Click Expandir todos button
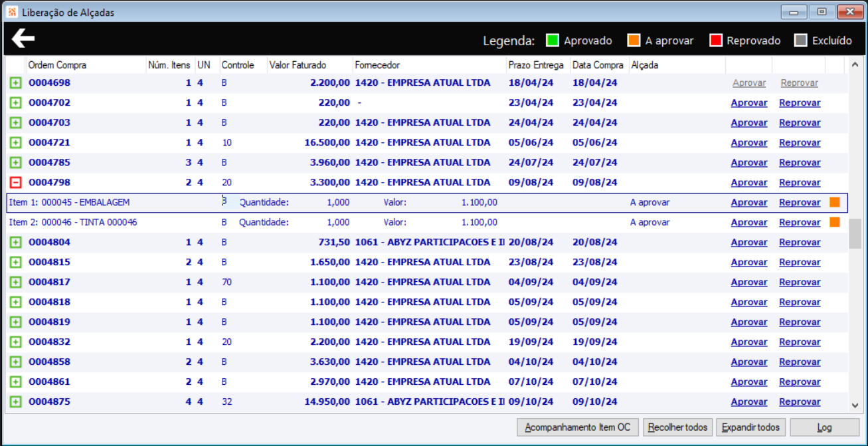 pyautogui.click(x=751, y=427)
